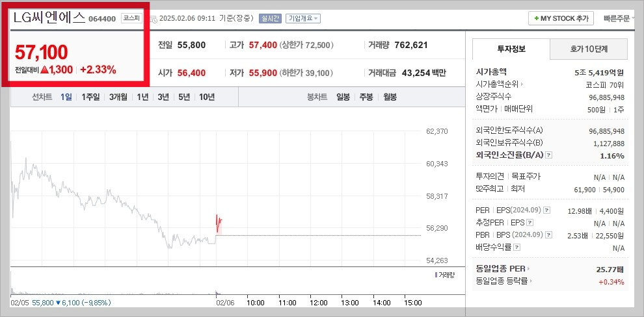Click the arrow icon next to 동일업종 PER

[528, 269]
